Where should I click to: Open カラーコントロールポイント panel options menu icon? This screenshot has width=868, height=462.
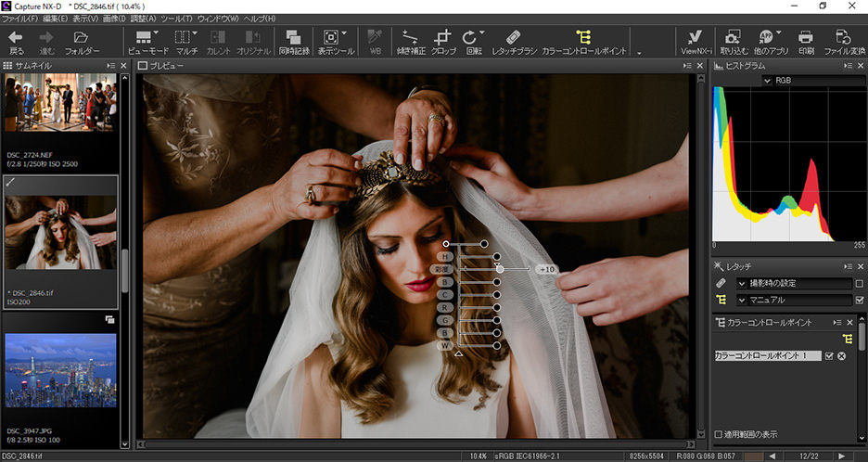[837, 322]
